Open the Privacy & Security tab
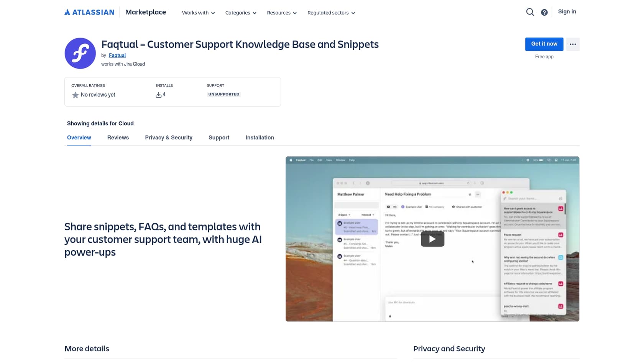 tap(169, 138)
